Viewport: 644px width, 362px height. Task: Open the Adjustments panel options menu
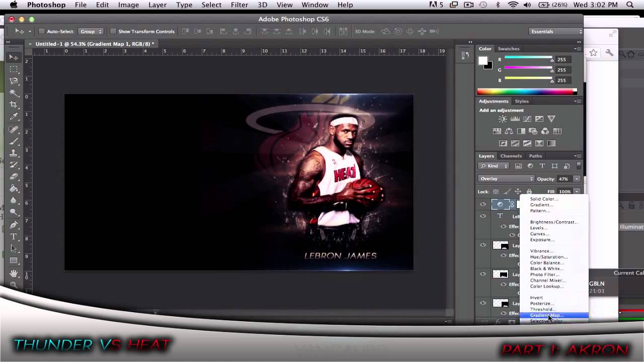(x=577, y=101)
